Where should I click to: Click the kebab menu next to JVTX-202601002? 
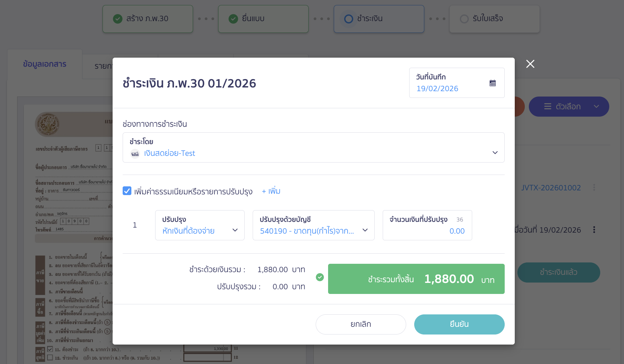[x=595, y=188]
